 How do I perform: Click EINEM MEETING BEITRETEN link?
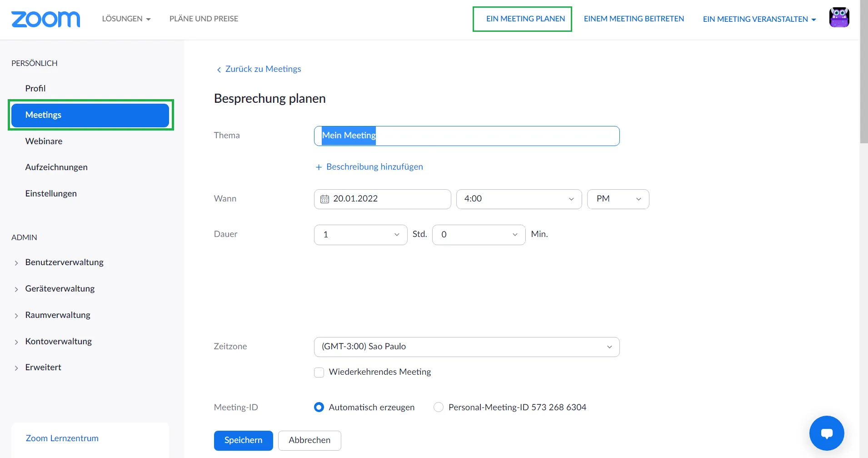634,19
